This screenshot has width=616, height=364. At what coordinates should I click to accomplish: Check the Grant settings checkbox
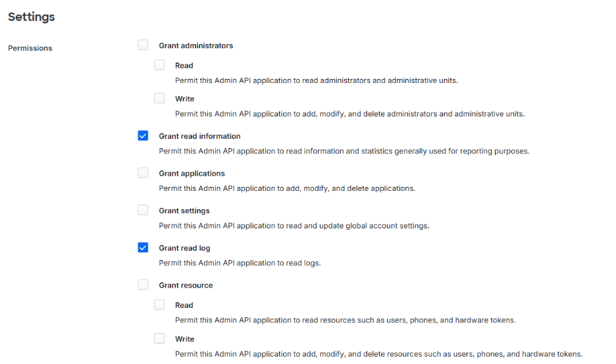point(143,211)
